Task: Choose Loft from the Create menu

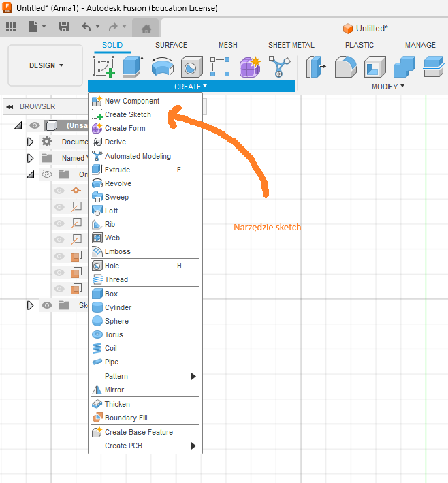Action: point(145,211)
